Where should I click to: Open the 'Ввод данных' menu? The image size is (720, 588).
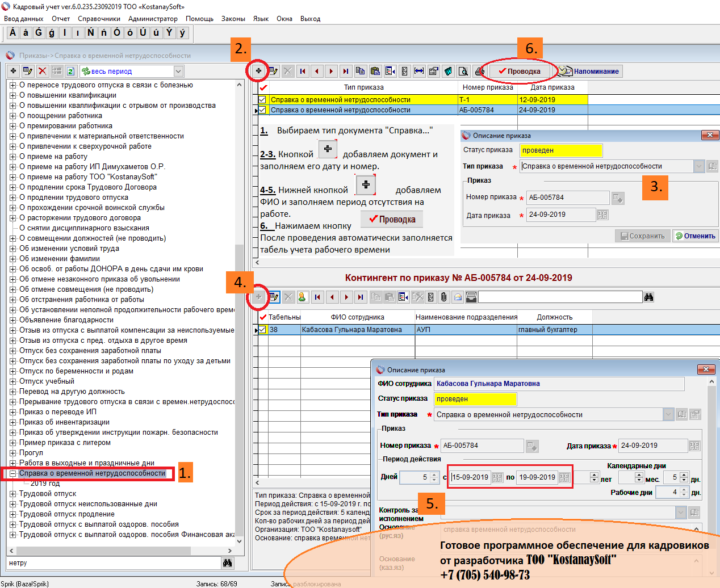click(x=24, y=19)
